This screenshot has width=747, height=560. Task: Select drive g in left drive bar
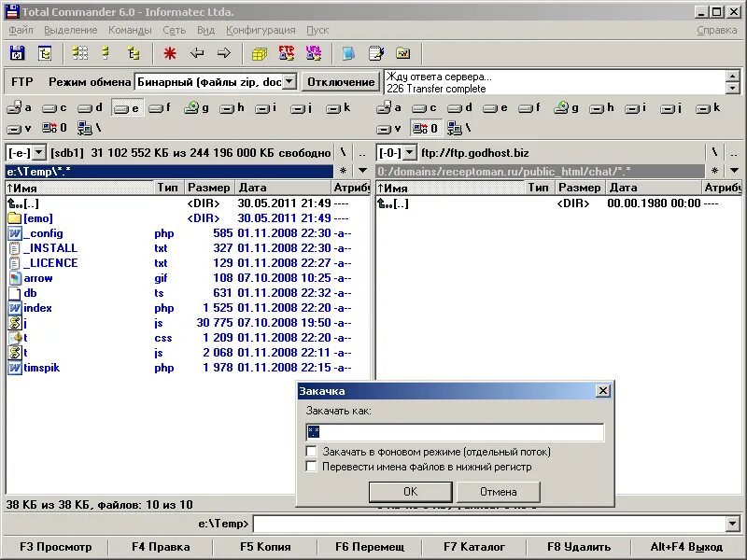point(197,108)
